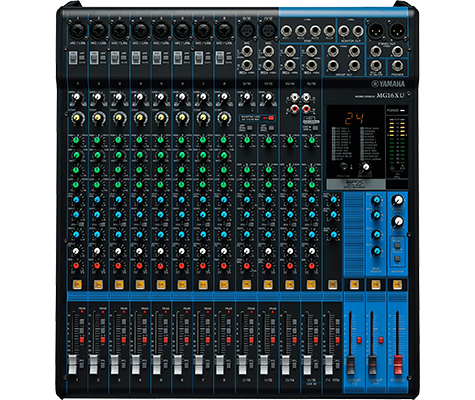Image resolution: width=475 pixels, height=400 pixels.
Task: Click the MONITOR LEVEL white knob
Action: tap(398, 200)
